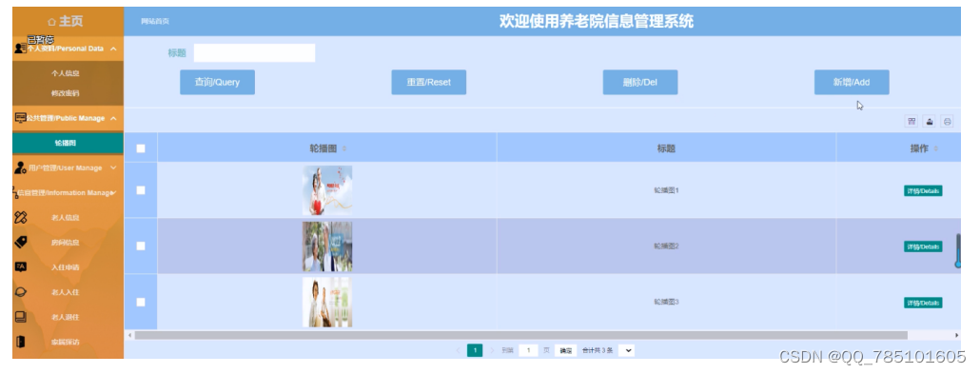Click the vertical scrollbar thumb at right edge
The image size is (980, 374).
[957, 251]
